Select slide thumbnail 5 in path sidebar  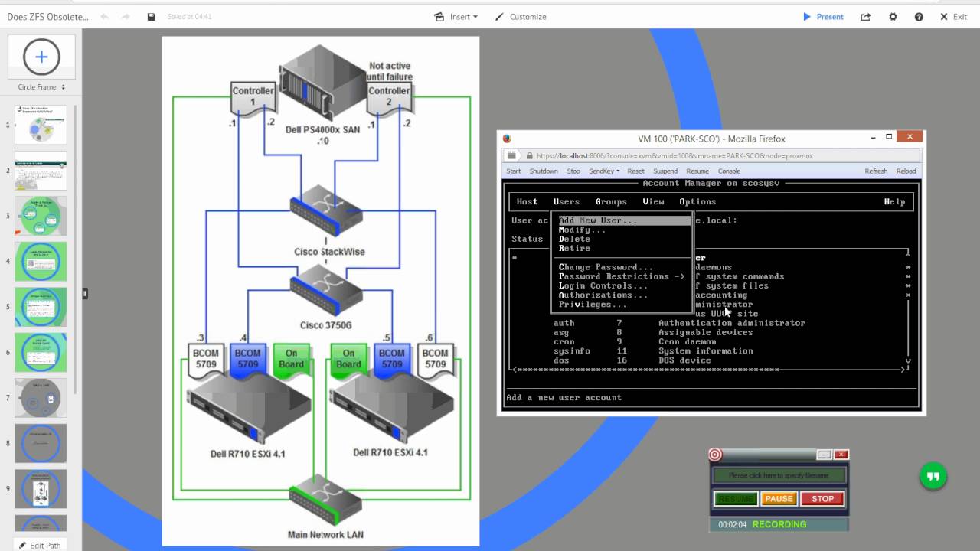(x=41, y=307)
